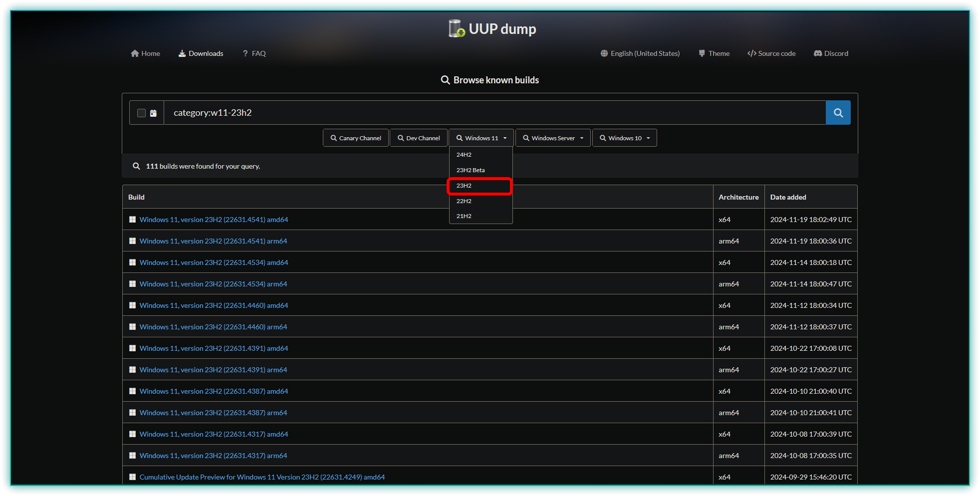Click the Windows icon beside 22631.4534 arm64
This screenshot has height=496, width=980.
click(132, 284)
